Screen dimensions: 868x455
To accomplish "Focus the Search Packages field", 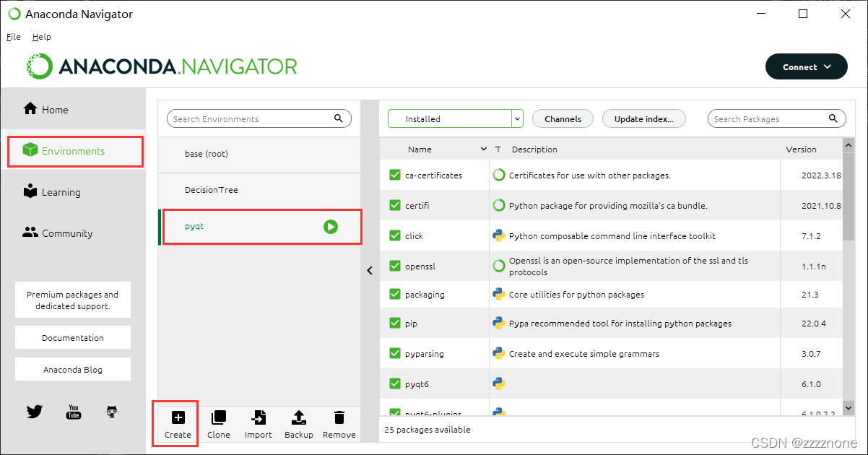I will point(777,118).
